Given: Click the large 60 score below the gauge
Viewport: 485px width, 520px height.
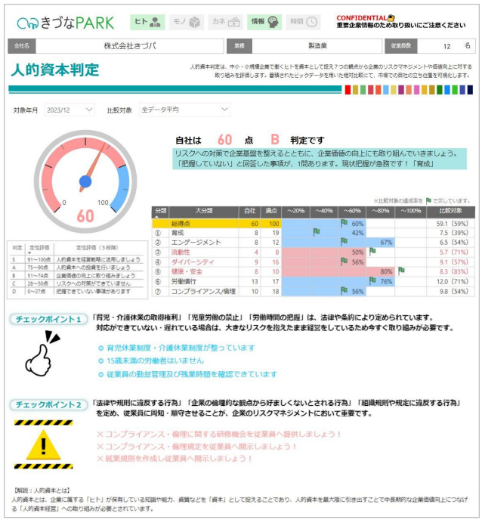Looking at the screenshot, I should (85, 216).
